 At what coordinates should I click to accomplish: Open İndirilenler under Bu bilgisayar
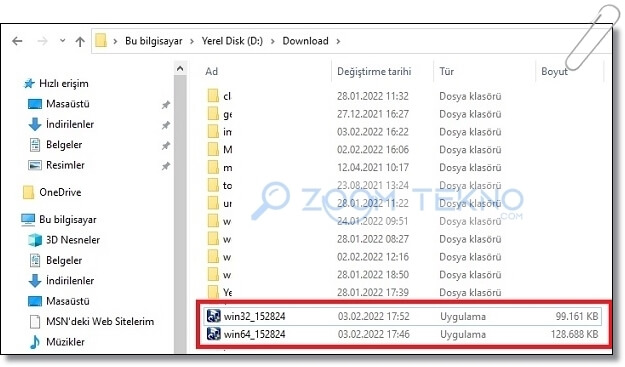[70, 281]
